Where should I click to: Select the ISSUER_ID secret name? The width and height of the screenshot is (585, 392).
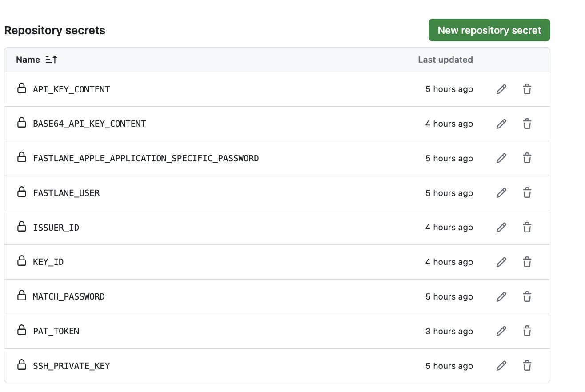click(x=56, y=228)
